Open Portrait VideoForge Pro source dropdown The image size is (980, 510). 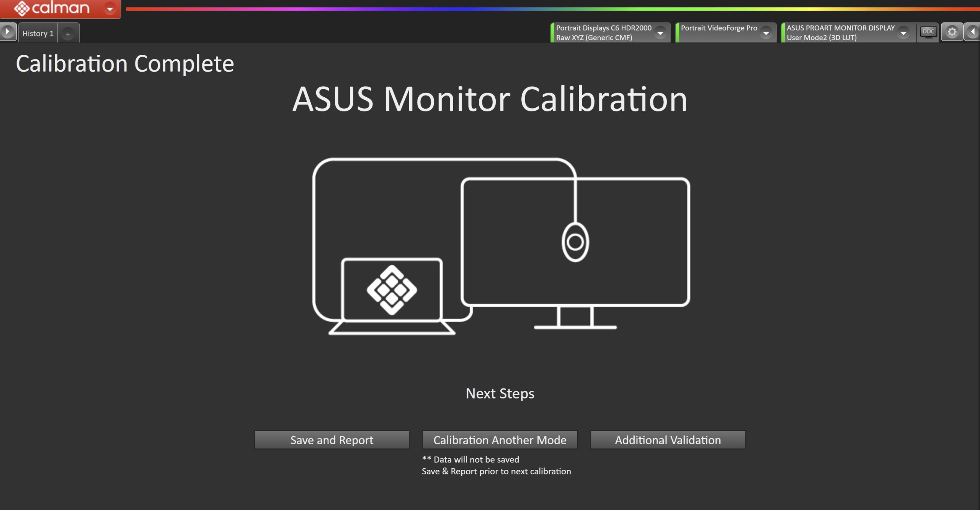766,33
